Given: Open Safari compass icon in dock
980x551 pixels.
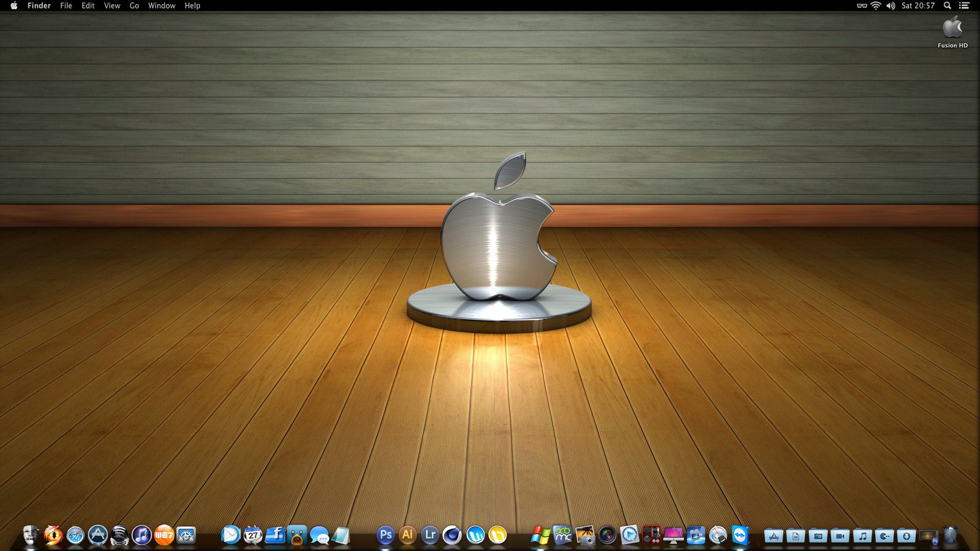Looking at the screenshot, I should pos(76,535).
